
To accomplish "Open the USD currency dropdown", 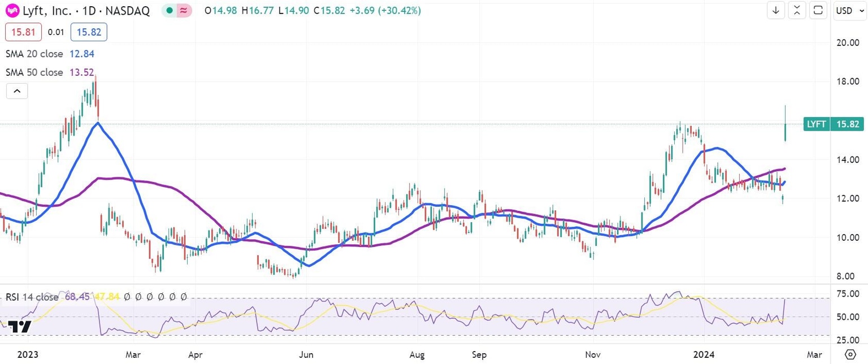I will 849,10.
